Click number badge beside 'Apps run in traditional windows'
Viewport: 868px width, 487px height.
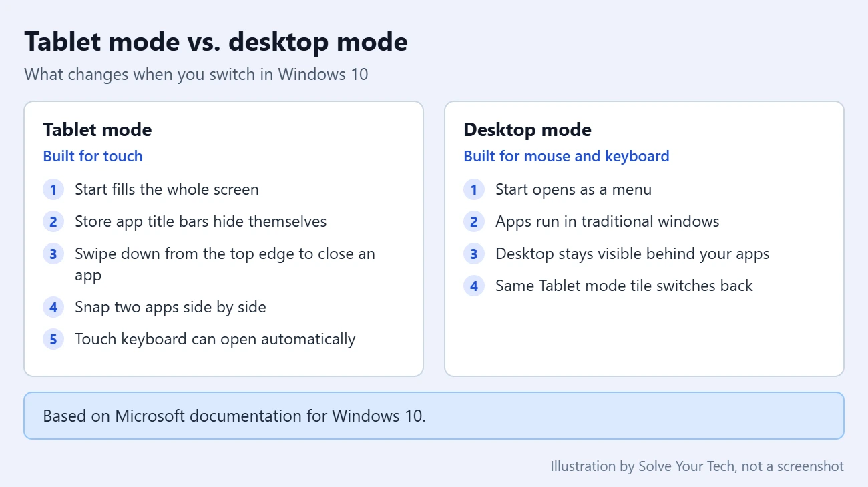(474, 221)
